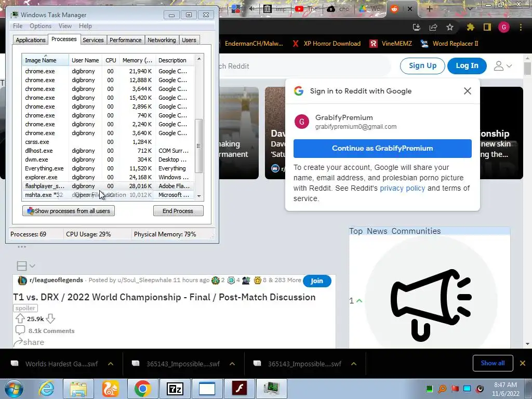The image size is (532, 399).
Task: Switch to Chrome via taskbar icon
Action: click(x=142, y=389)
